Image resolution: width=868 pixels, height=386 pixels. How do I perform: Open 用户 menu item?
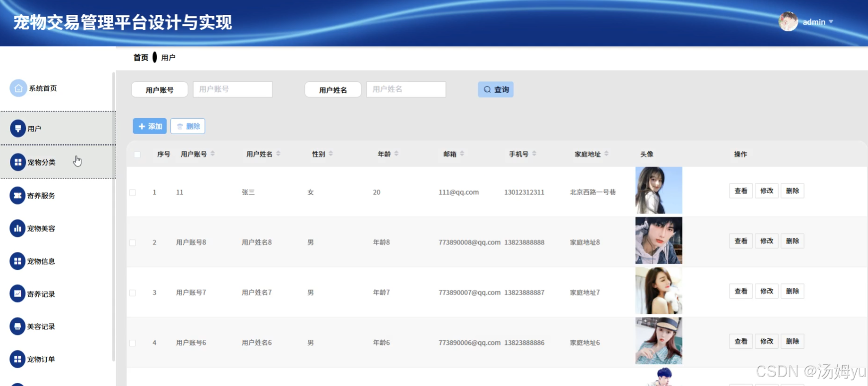click(x=58, y=128)
